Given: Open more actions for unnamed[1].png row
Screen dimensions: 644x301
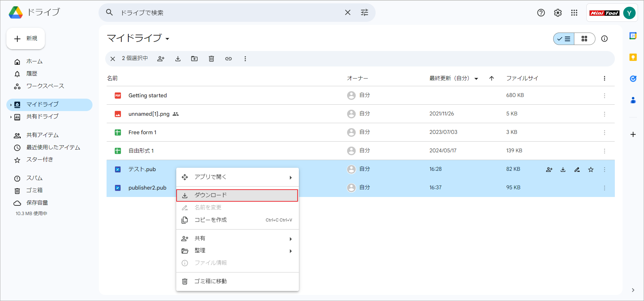Looking at the screenshot, I should click(x=604, y=114).
